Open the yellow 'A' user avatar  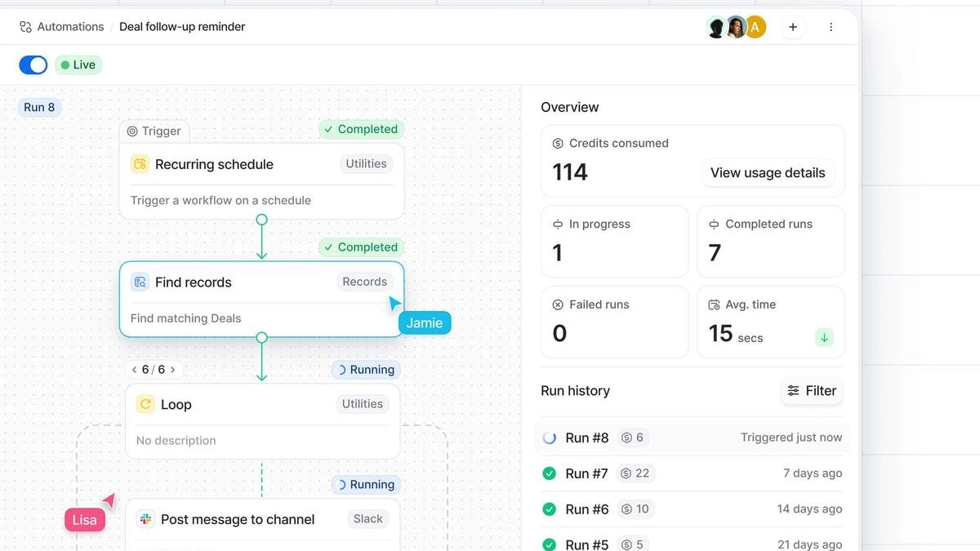coord(755,27)
